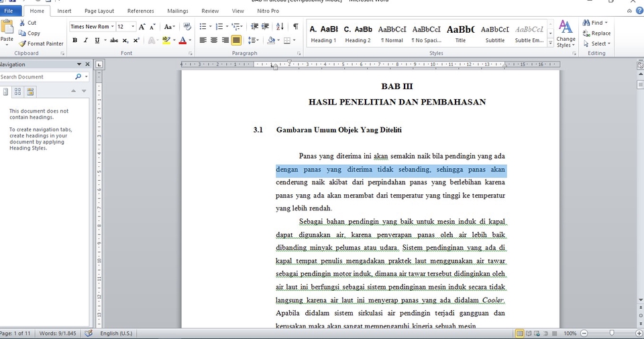The height and width of the screenshot is (339, 644).
Task: Click Shrink Font button
Action: pos(152,27)
